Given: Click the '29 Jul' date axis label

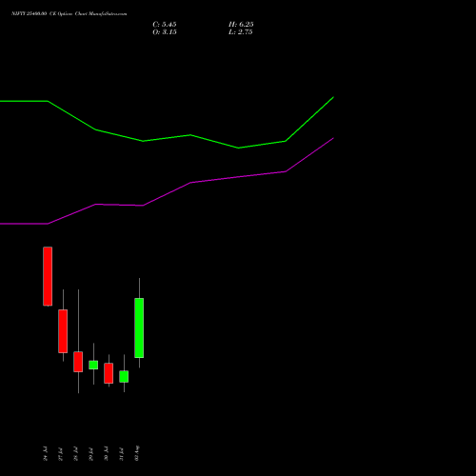Looking at the screenshot, I should point(91,454).
